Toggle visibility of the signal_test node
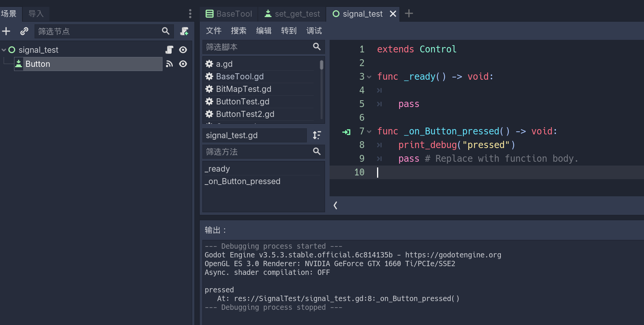Screen dimensions: 644x325 pos(183,50)
